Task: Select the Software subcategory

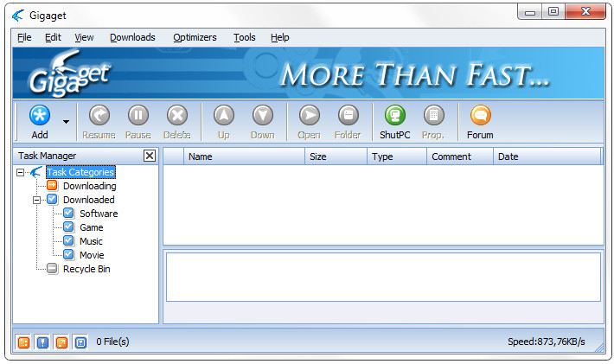Action: click(x=99, y=214)
